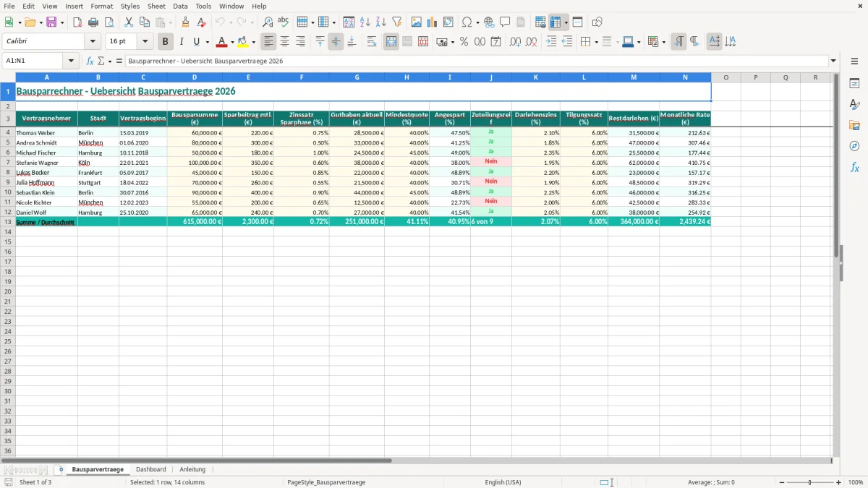Click the Print icon

point(93,22)
